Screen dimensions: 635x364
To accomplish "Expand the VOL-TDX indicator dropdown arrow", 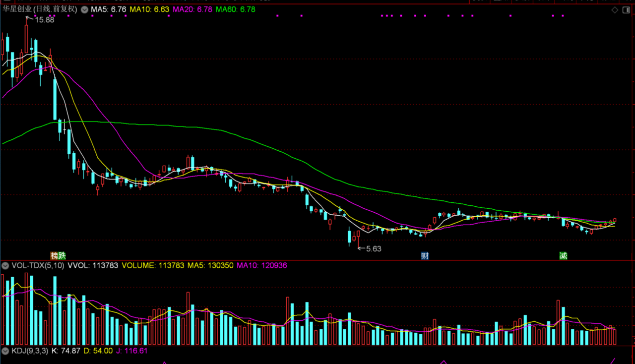I will point(5,266).
